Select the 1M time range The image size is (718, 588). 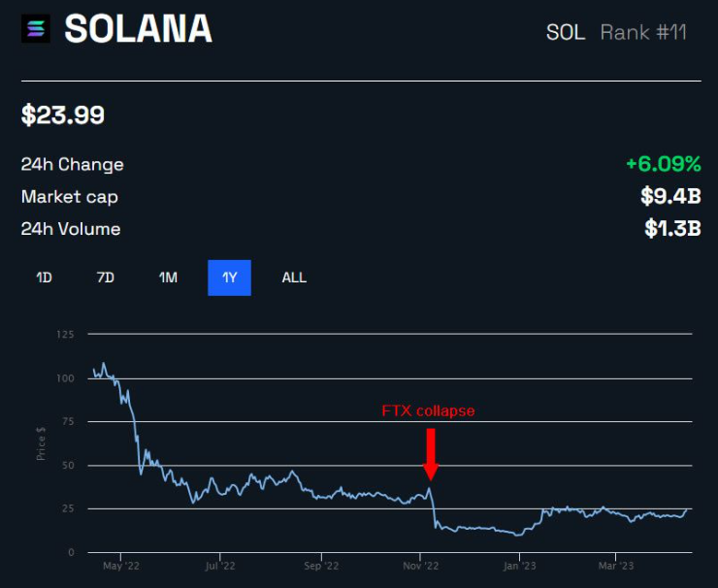pos(168,278)
